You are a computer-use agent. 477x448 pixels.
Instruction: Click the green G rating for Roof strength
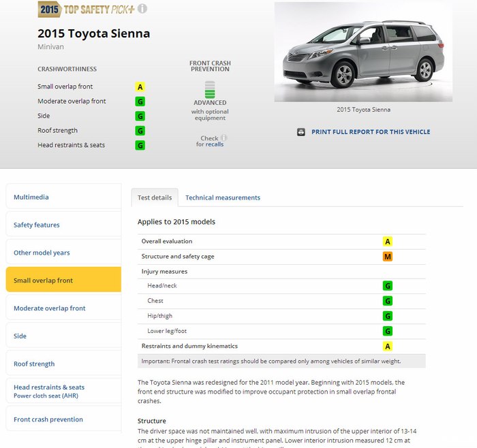point(140,131)
